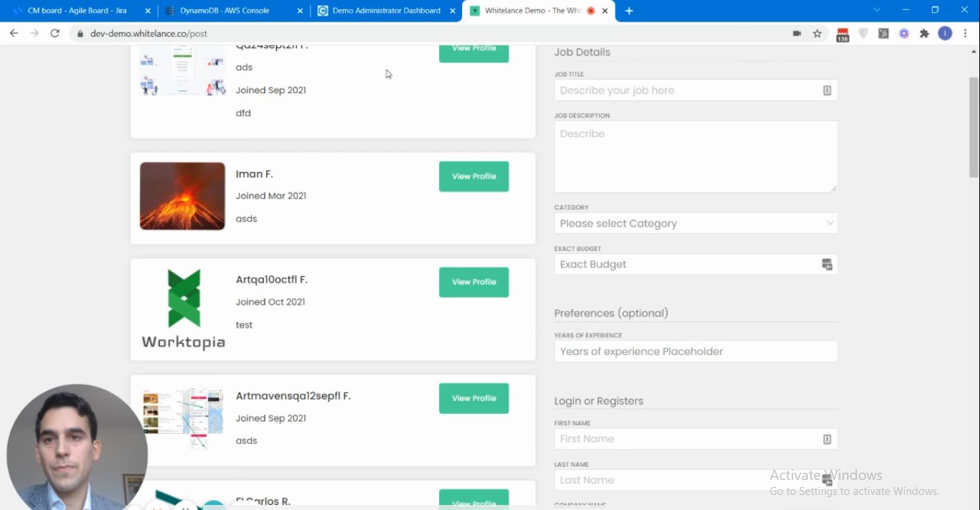Click the HubSpot extension icon
Viewport: 980px width, 510px height.
pyautogui.click(x=884, y=34)
